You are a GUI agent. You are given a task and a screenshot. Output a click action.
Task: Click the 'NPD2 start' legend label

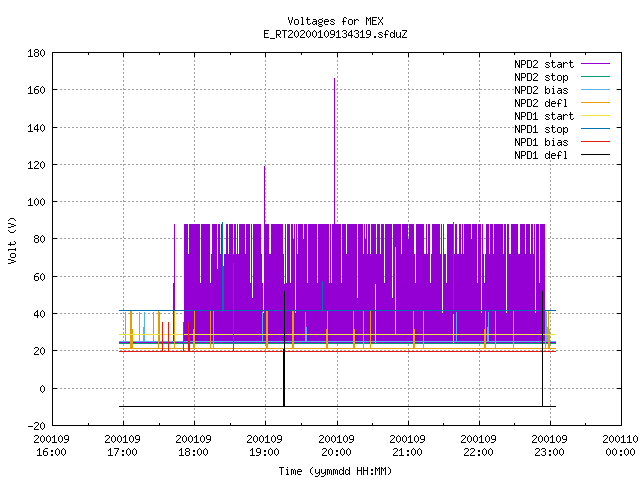544,64
